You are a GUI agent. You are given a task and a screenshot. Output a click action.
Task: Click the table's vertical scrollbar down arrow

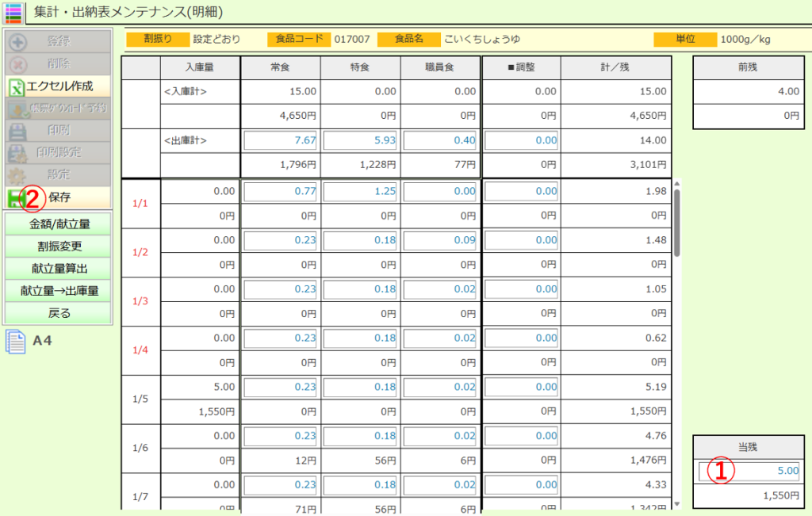(676, 503)
